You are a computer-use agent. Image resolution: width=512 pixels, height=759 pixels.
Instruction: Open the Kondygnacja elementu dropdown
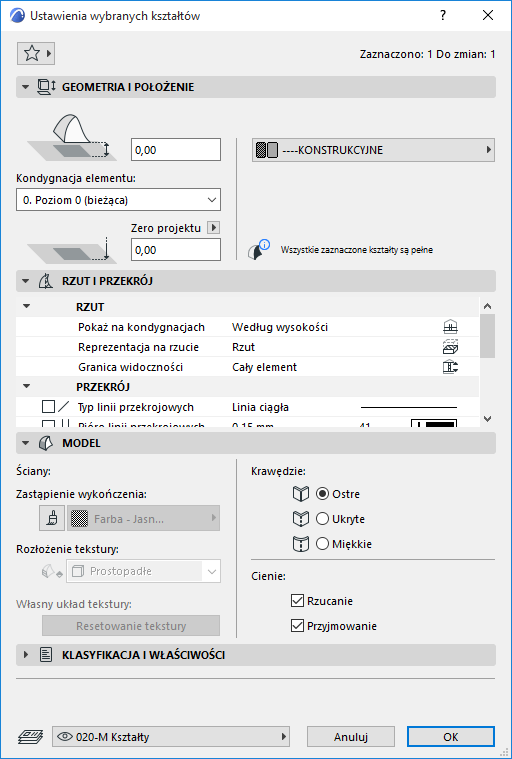[118, 200]
